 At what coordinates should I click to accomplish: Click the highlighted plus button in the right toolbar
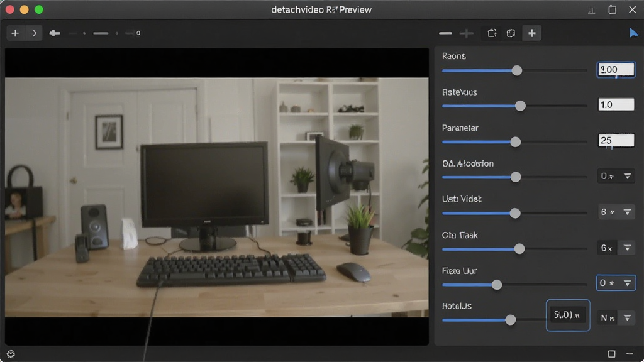pos(532,33)
